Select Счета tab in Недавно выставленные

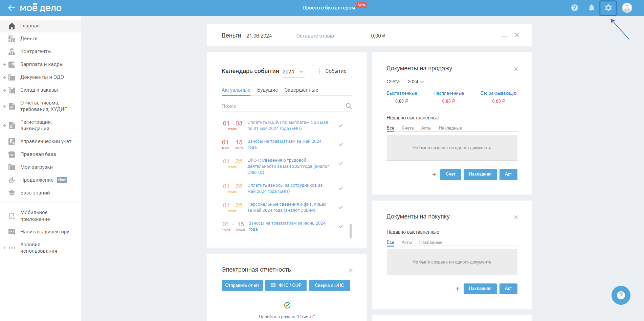click(408, 128)
